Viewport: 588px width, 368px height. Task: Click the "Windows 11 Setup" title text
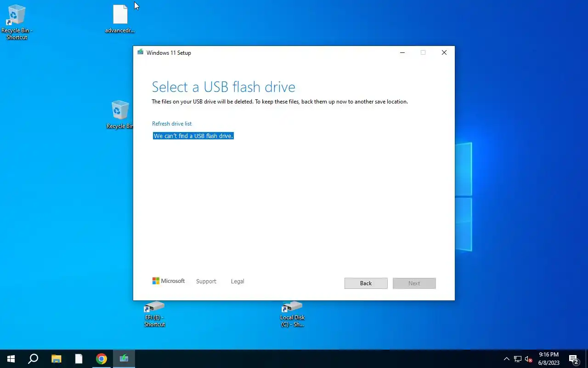tap(169, 52)
